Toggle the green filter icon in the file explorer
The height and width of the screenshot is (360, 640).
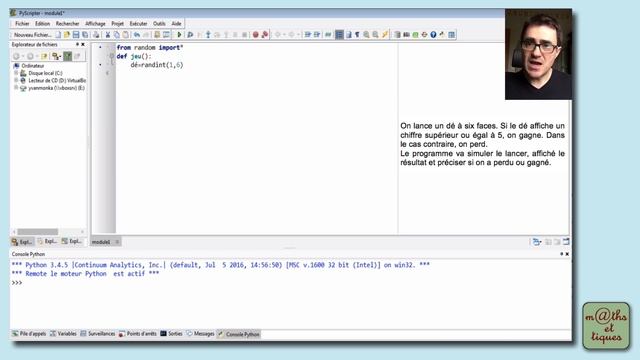point(67,56)
